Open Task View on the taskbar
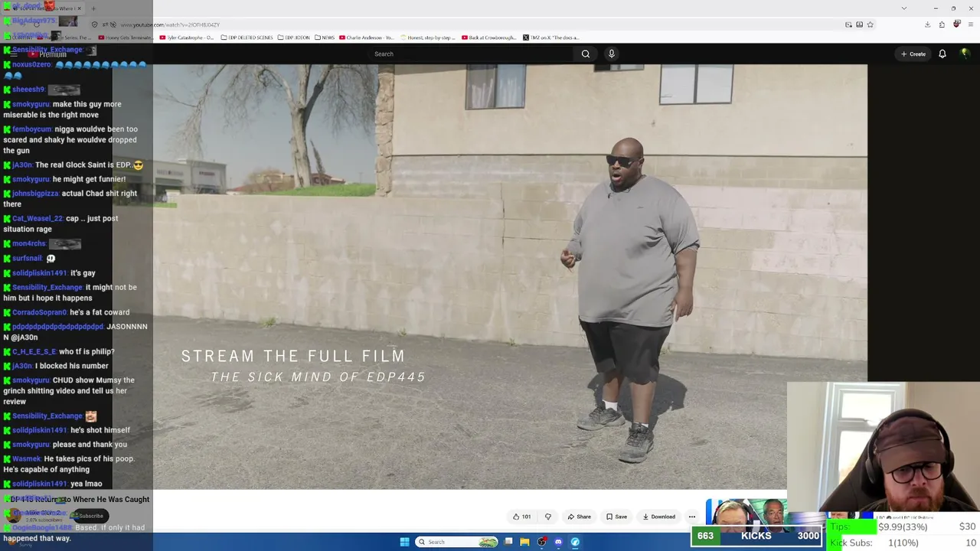Screen dimensions: 980x551 pyautogui.click(x=508, y=542)
